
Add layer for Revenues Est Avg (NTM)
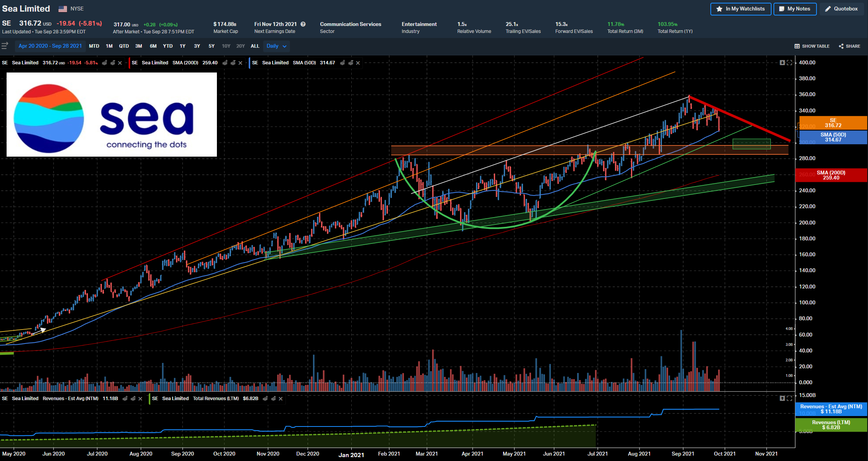pos(125,399)
